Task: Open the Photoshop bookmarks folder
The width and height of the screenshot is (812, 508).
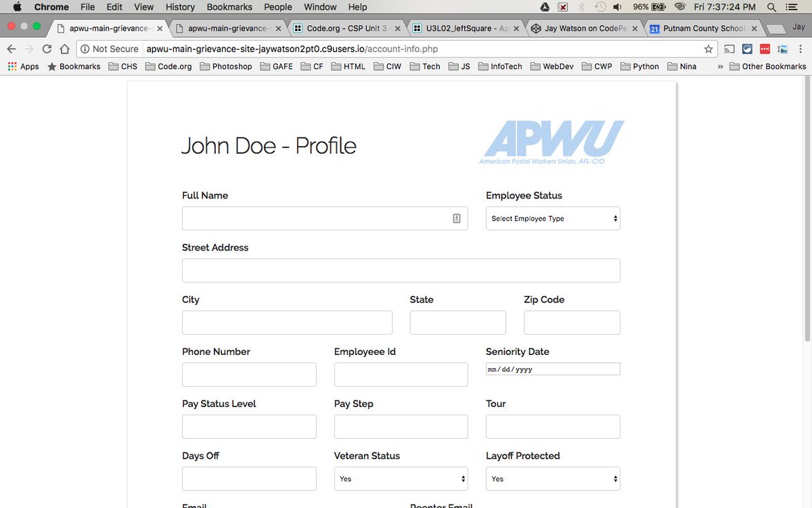Action: [226, 66]
